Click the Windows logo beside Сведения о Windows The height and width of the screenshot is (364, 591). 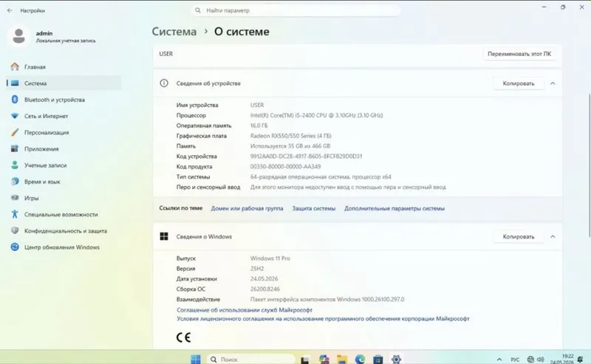[x=164, y=237]
